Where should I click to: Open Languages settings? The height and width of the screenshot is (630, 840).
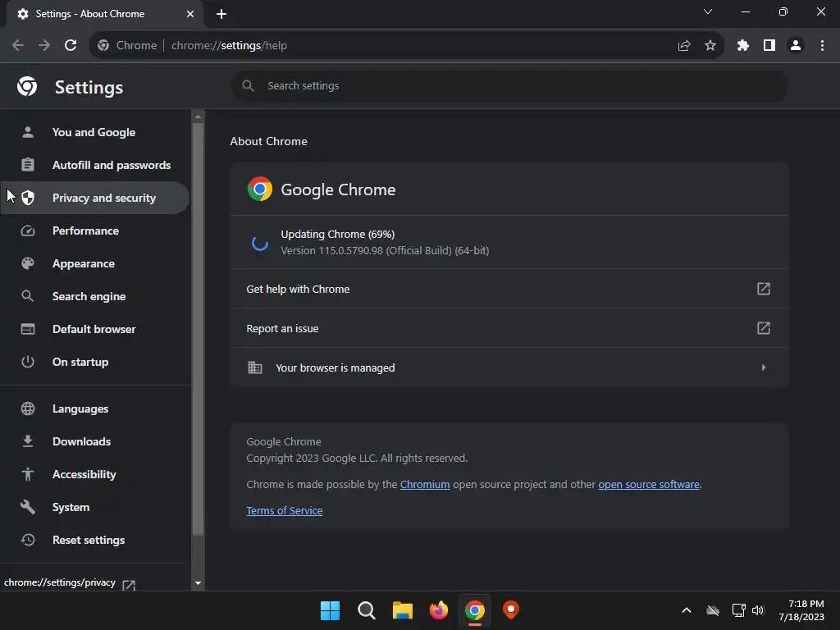coord(95,409)
